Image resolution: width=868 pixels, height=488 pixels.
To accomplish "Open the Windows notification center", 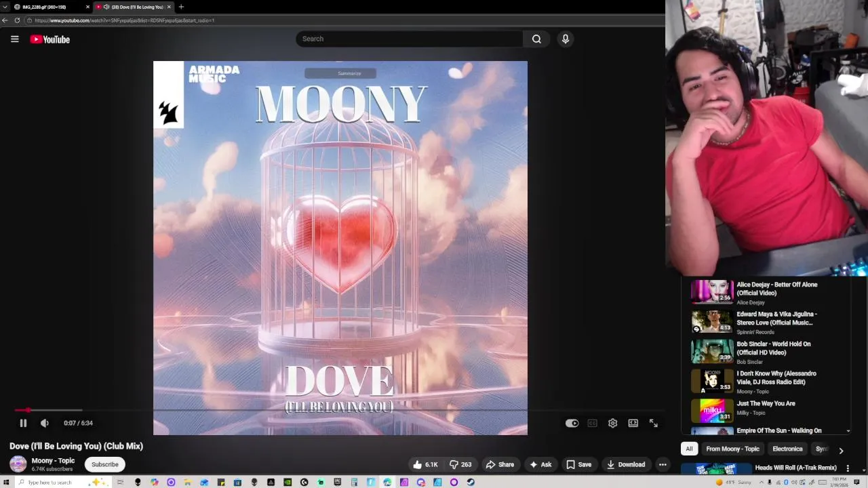I will [856, 483].
